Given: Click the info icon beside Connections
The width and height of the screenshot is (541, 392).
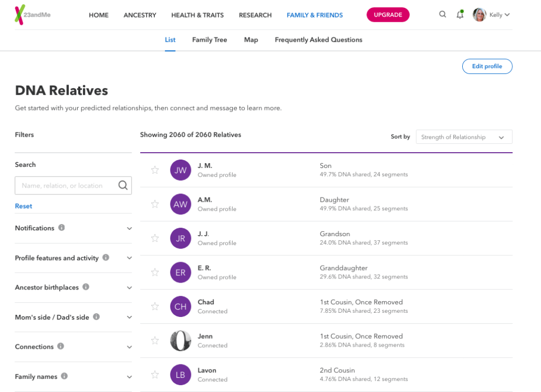Looking at the screenshot, I should (61, 346).
